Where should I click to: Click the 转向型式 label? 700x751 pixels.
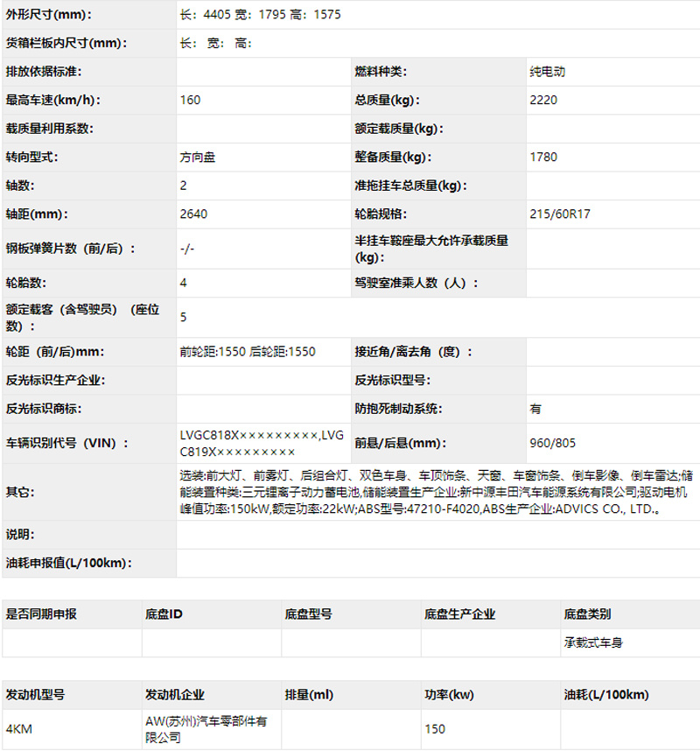(x=31, y=157)
